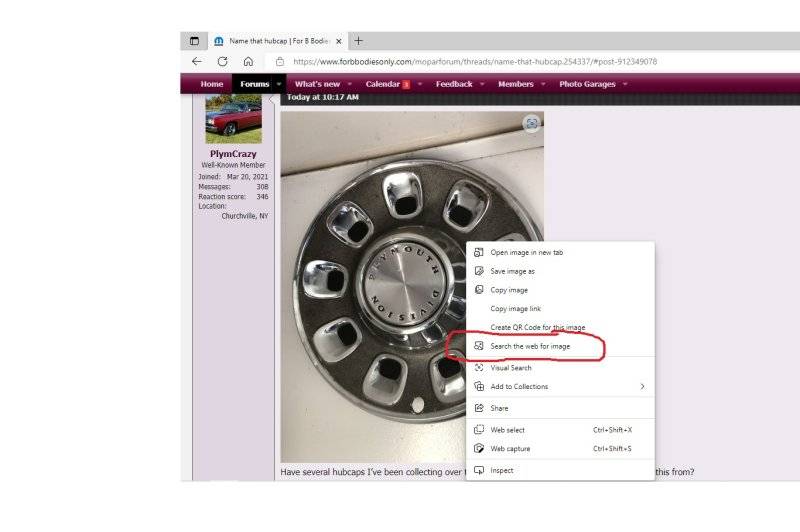This screenshot has height=532, width=800.
Task: Click the 'Today at 10:17 AM' post timestamp
Action: (x=322, y=97)
